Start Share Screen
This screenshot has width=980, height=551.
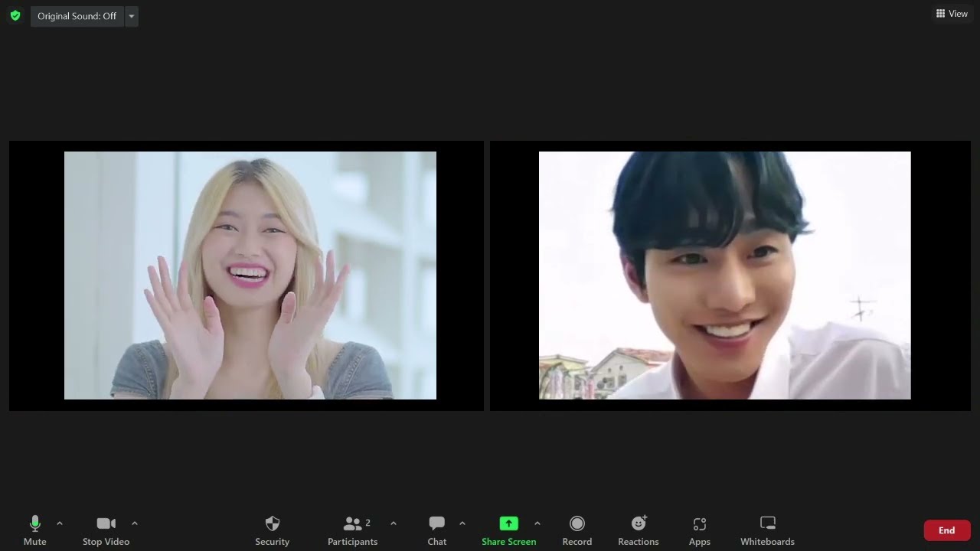508,530
